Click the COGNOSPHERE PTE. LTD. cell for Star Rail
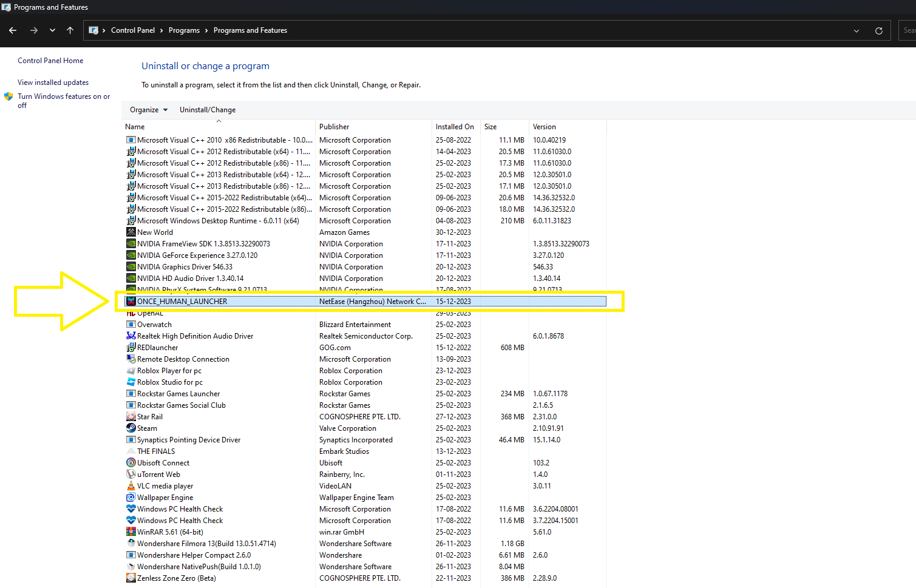The height and width of the screenshot is (588, 916). (x=360, y=417)
